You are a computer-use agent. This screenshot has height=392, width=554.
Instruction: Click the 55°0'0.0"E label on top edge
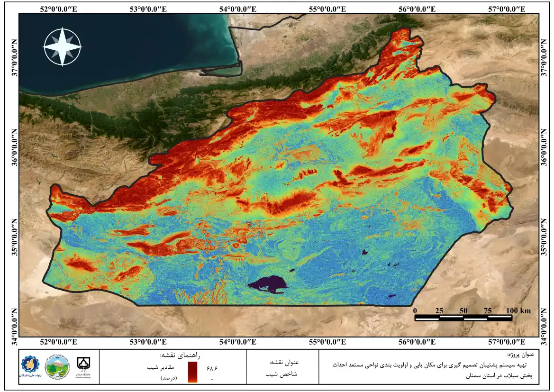coord(327,9)
